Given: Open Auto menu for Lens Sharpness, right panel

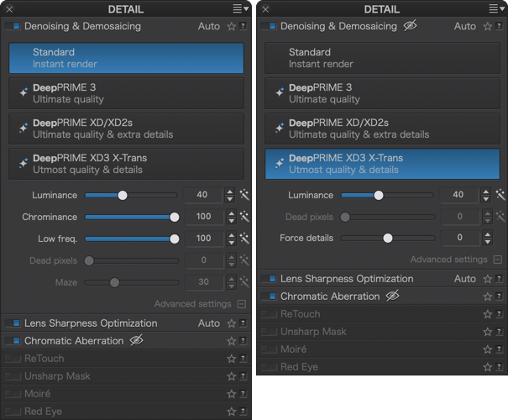Looking at the screenshot, I should coord(464,279).
